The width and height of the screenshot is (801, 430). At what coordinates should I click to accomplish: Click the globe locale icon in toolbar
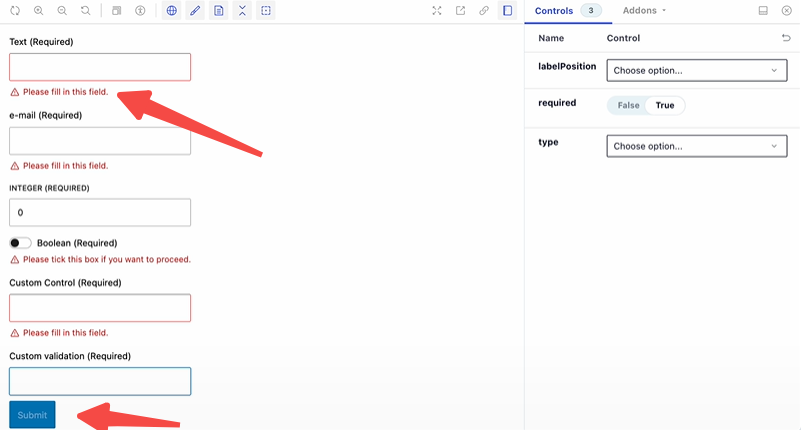pos(172,11)
